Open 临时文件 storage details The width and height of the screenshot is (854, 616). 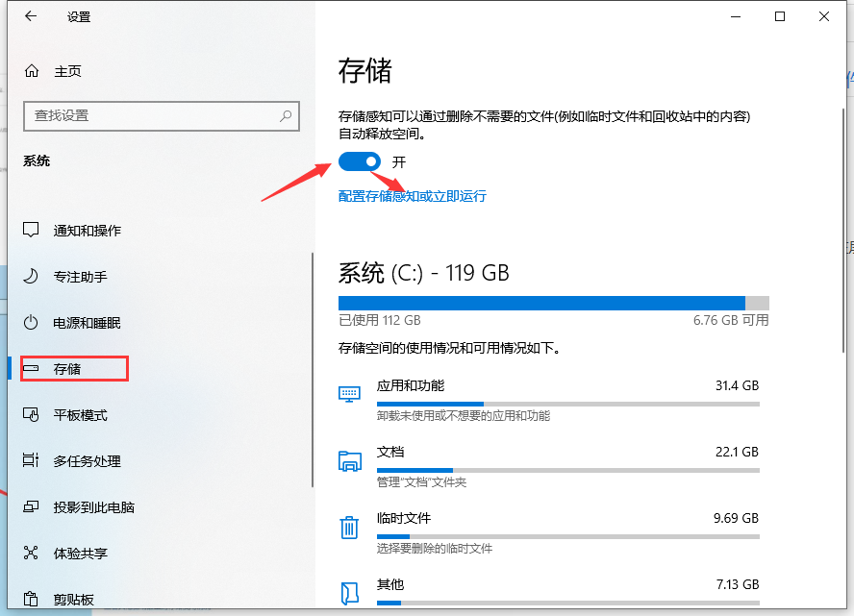click(x=403, y=518)
